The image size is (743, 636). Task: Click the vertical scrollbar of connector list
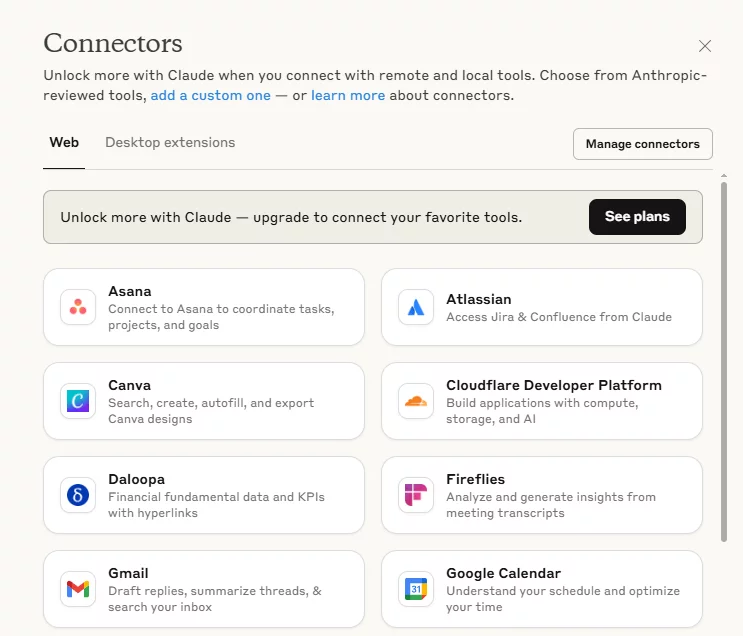(724, 362)
